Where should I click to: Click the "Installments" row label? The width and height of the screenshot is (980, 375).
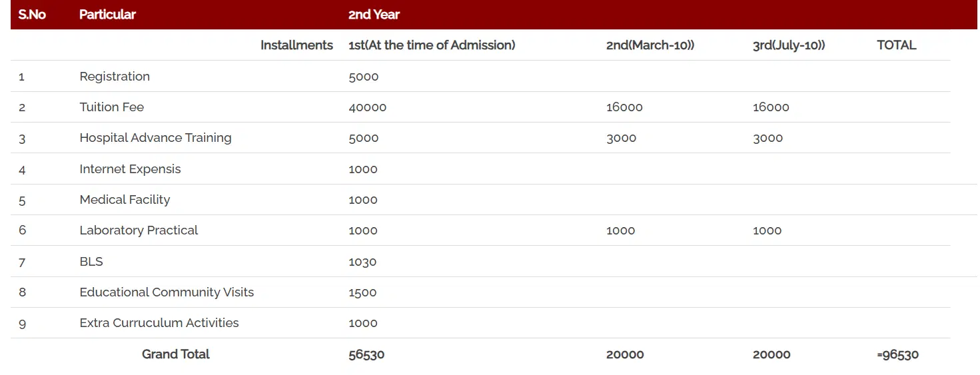click(x=296, y=45)
